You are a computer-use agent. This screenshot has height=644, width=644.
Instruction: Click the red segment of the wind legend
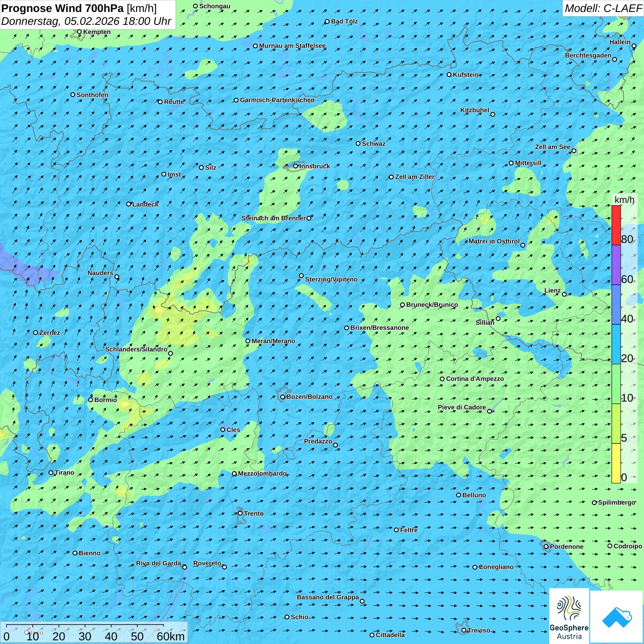616,225
